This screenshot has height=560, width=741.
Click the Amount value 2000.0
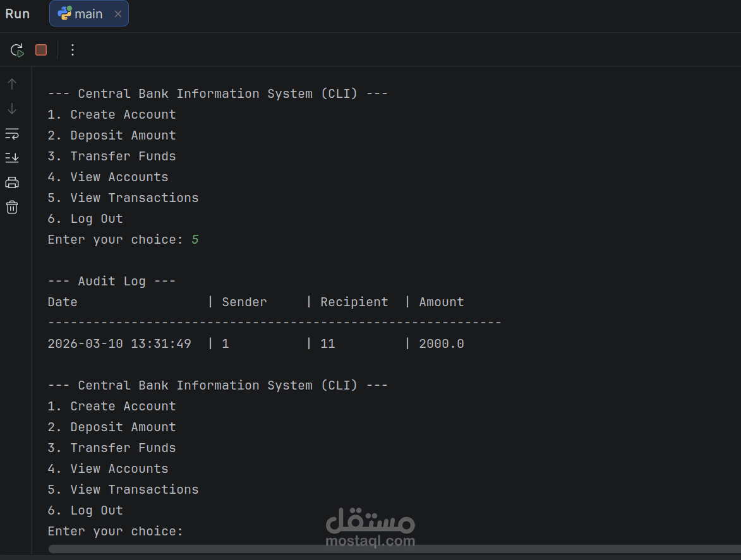[442, 343]
